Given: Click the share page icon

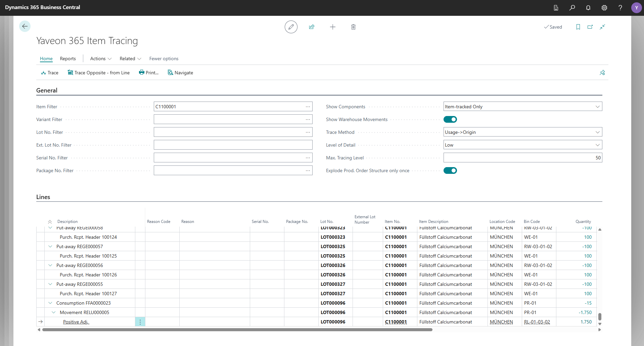Looking at the screenshot, I should point(312,27).
